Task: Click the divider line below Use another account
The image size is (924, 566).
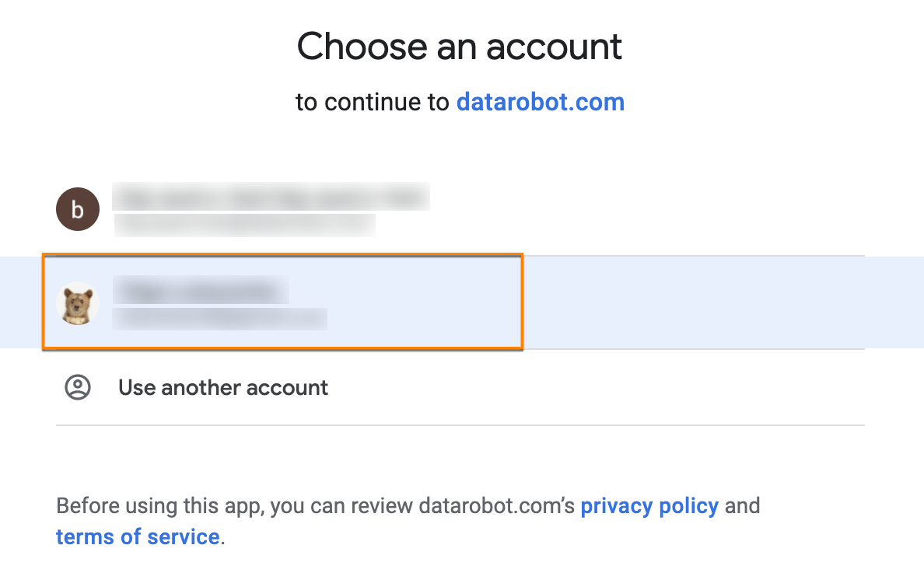Action: click(459, 425)
